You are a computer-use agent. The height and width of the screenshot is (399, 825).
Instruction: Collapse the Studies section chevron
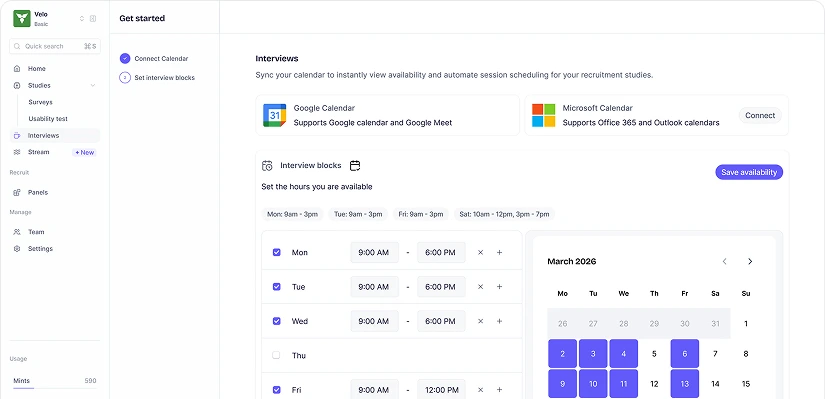pos(93,85)
